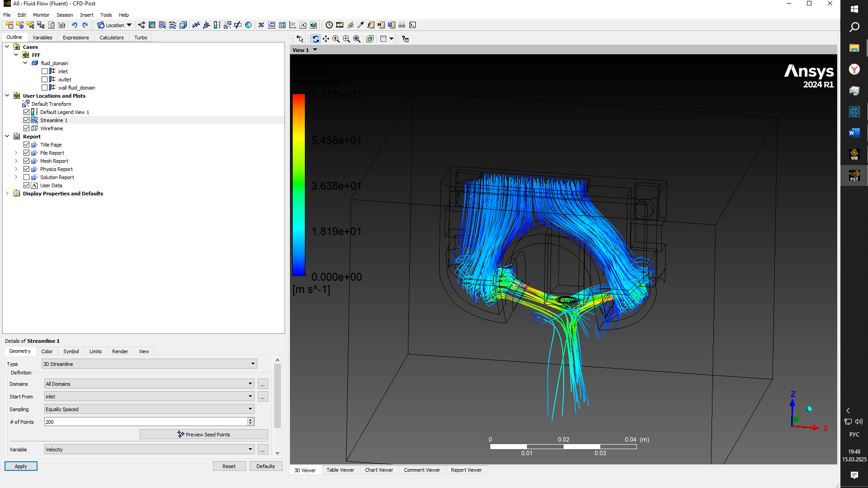This screenshot has height=488, width=868.
Task: Open the Function Calculator icon
Action: tap(371, 25)
